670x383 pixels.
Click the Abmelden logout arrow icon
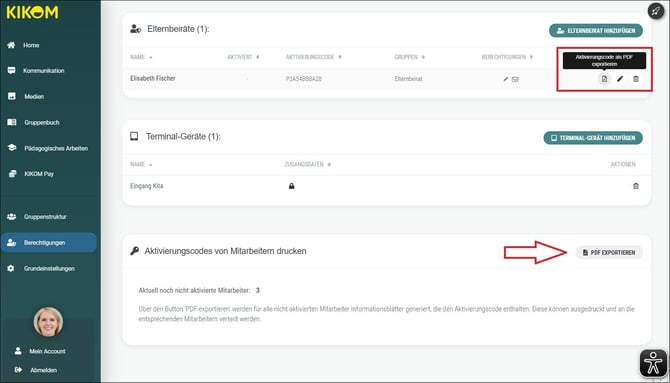(x=18, y=370)
